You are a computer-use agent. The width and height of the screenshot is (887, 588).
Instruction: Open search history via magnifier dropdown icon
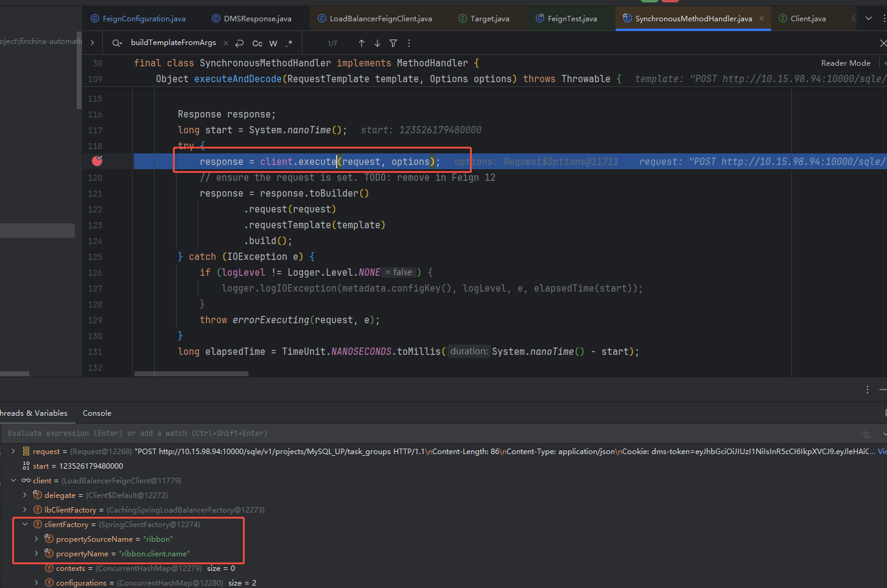click(x=117, y=43)
